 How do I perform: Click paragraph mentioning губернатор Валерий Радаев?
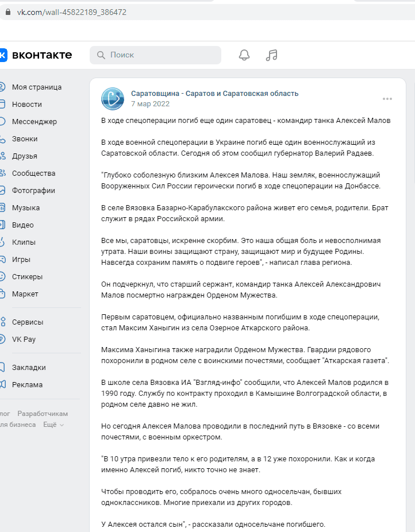tap(238, 148)
